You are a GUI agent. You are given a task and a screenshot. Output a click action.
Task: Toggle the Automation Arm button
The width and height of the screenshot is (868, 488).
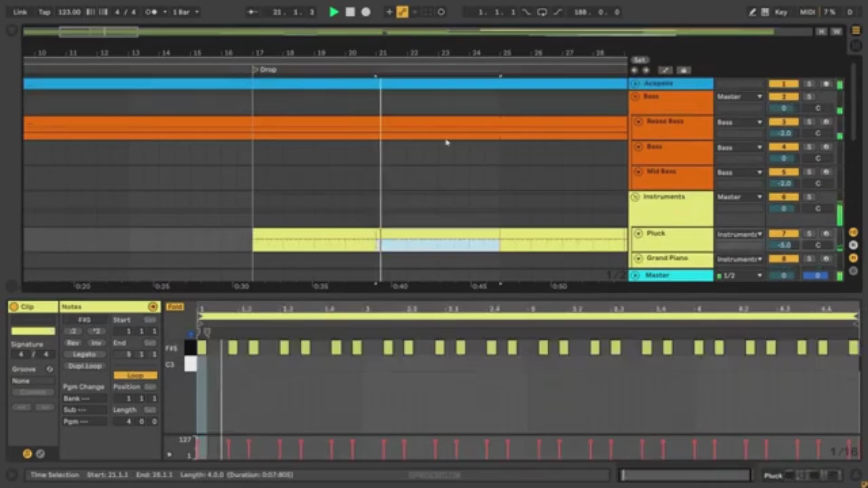tap(402, 12)
